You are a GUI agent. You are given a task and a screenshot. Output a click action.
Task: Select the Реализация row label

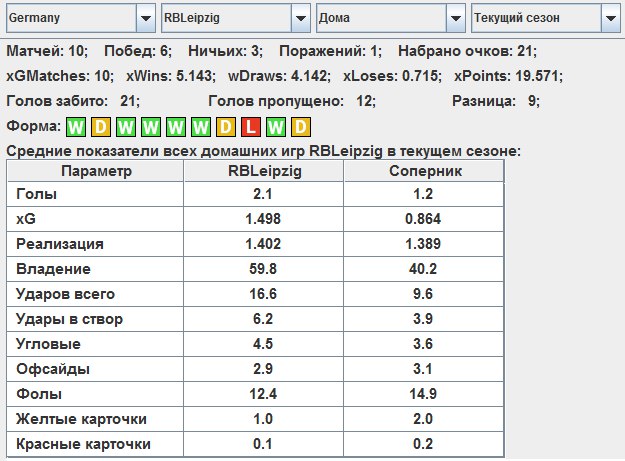(60, 244)
